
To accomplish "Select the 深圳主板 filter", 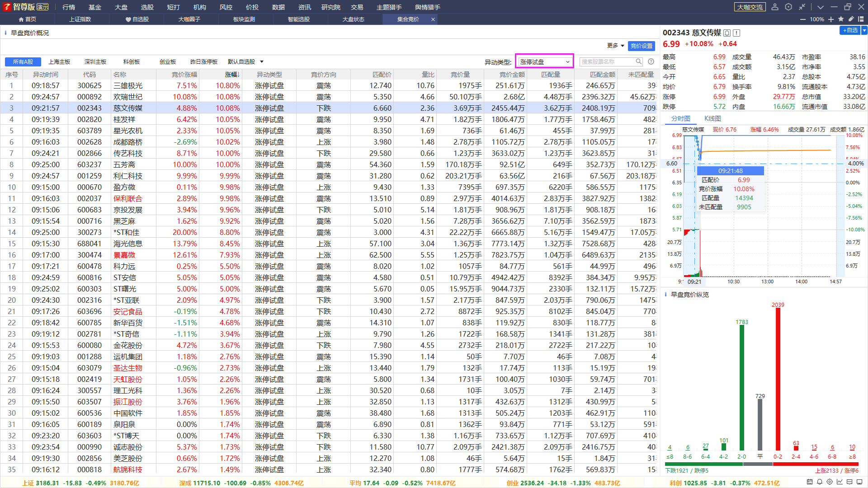I will click(95, 61).
